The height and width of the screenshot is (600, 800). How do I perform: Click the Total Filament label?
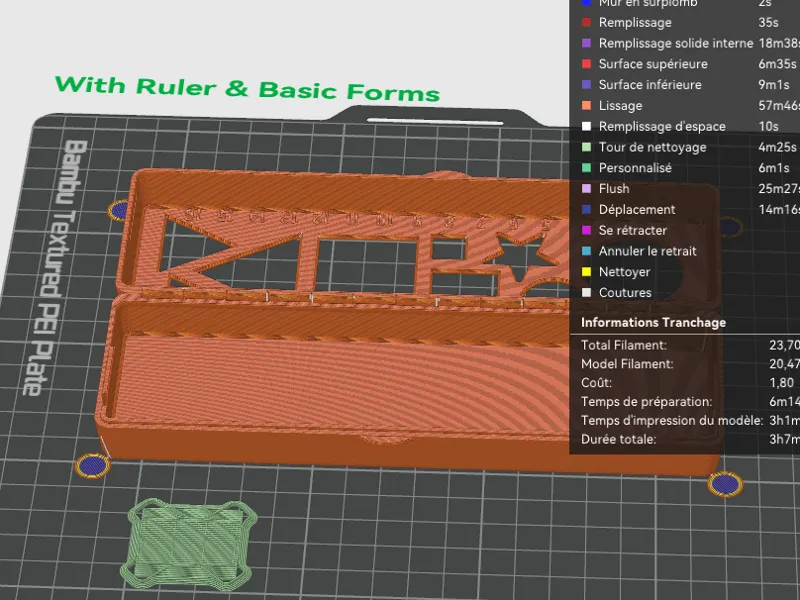point(623,345)
